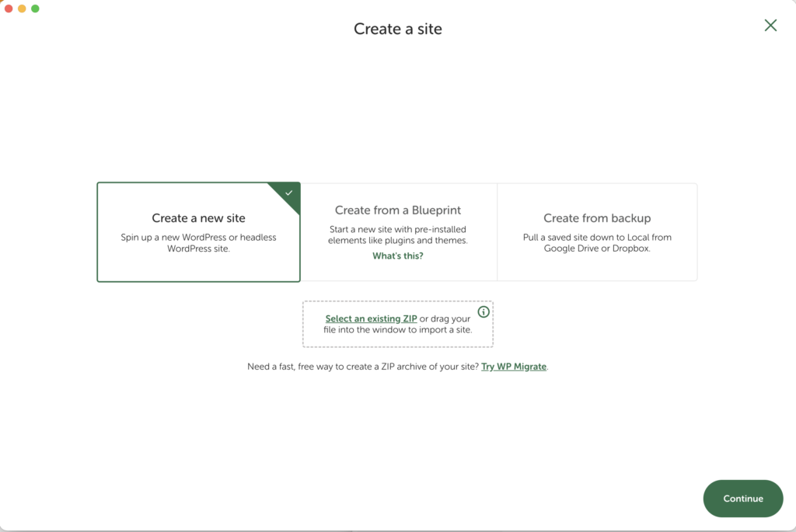Viewport: 796px width, 532px height.
Task: Choose the Create from a Blueprint option
Action: coord(398,210)
